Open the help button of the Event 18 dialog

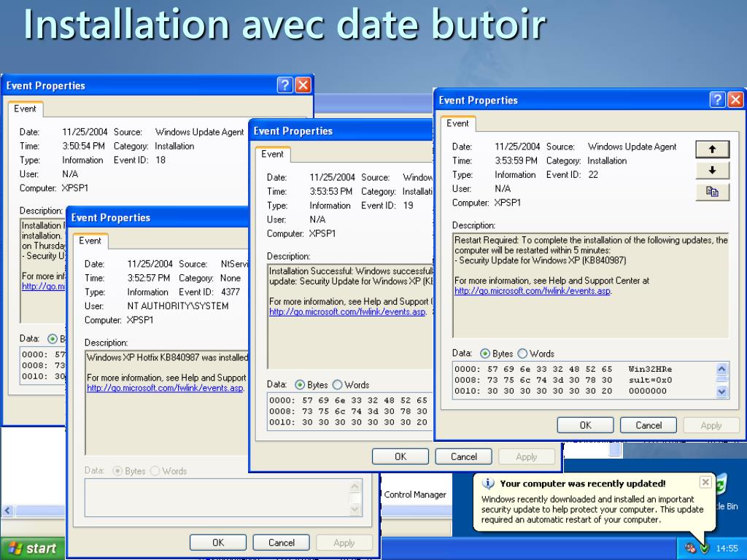point(285,85)
